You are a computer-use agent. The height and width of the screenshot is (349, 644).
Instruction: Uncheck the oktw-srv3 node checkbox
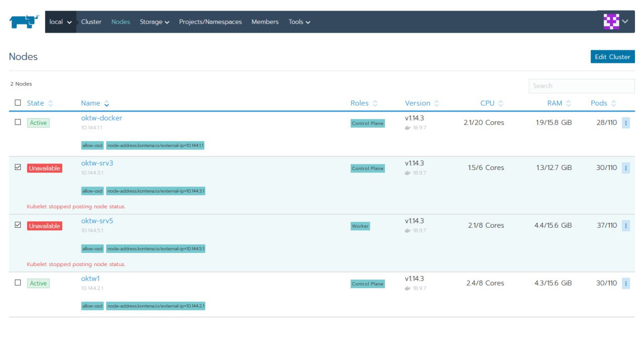coord(18,167)
